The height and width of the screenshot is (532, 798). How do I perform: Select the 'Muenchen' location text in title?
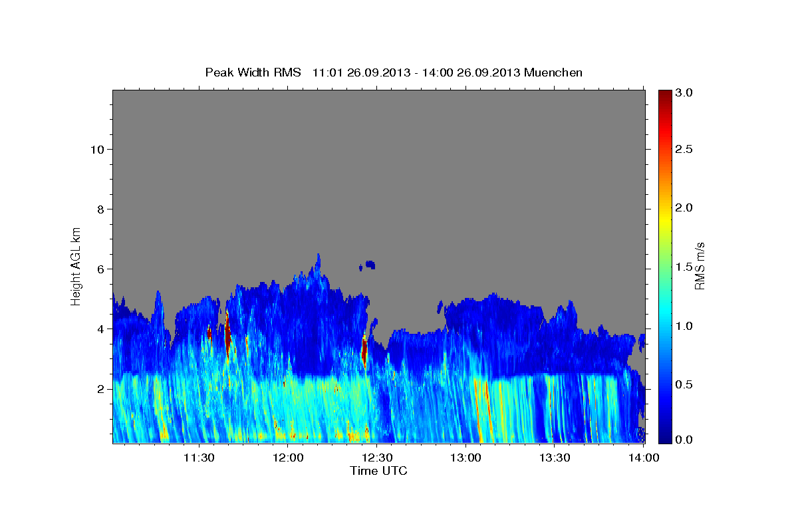click(x=553, y=72)
